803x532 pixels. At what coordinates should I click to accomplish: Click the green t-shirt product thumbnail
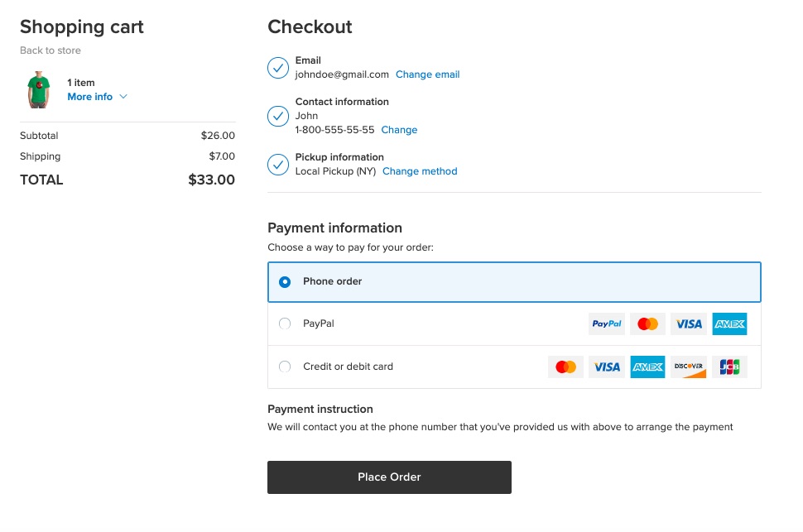[x=36, y=90]
